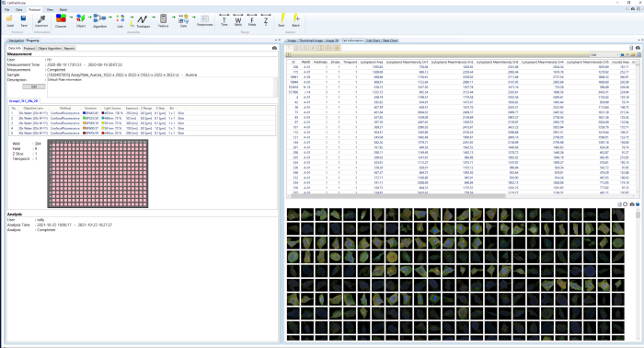Sort by the cytoplasm Area column header
The height and width of the screenshot is (348, 644).
pyautogui.click(x=372, y=62)
